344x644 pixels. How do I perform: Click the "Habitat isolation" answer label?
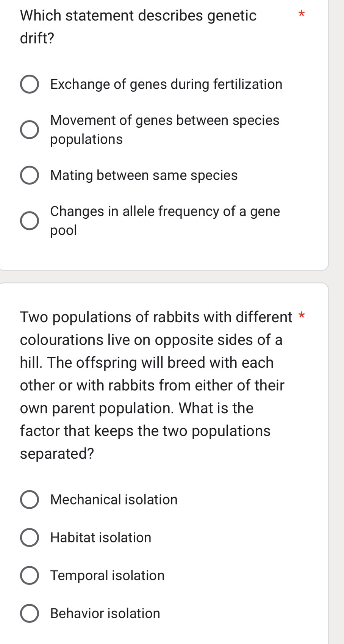[x=100, y=537]
